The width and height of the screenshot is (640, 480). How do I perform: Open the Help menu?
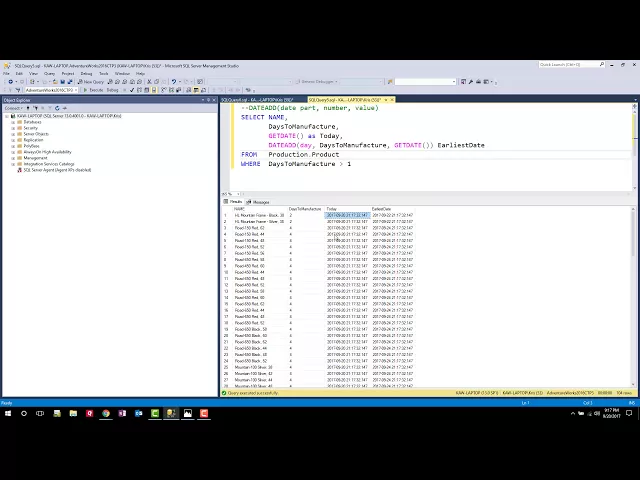pyautogui.click(x=140, y=73)
